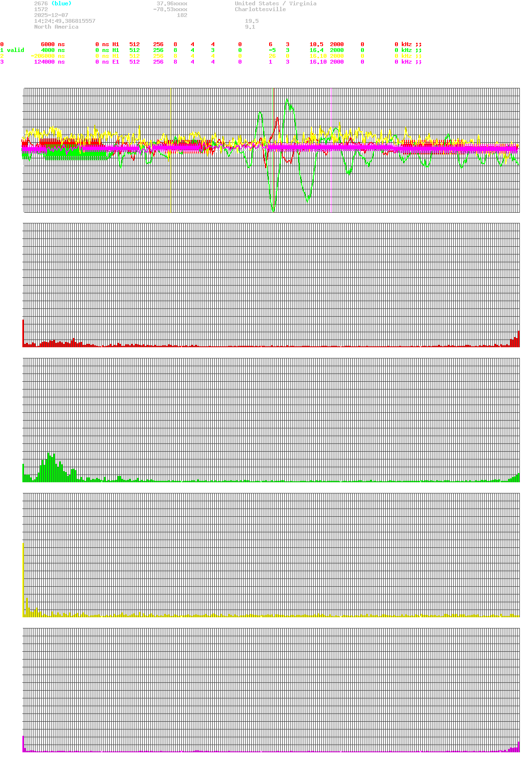Viewport: 532px width, 763px height.
Task: Click the 0 kHz text in the magenta row
Action: click(403, 62)
